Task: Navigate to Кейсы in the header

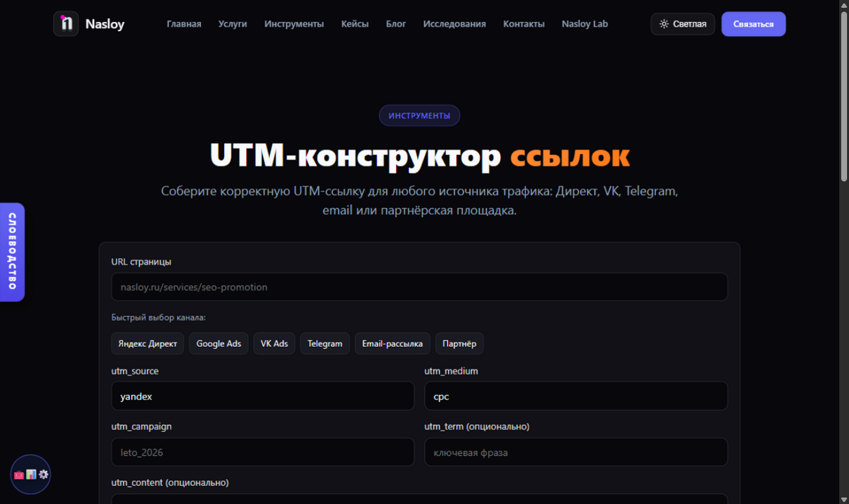Action: click(355, 24)
